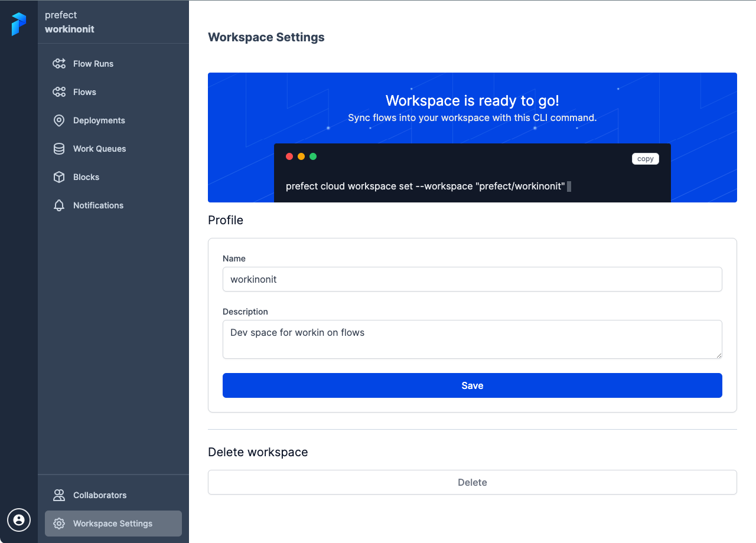
Task: Click the Blocks cube icon
Action: [x=59, y=177]
